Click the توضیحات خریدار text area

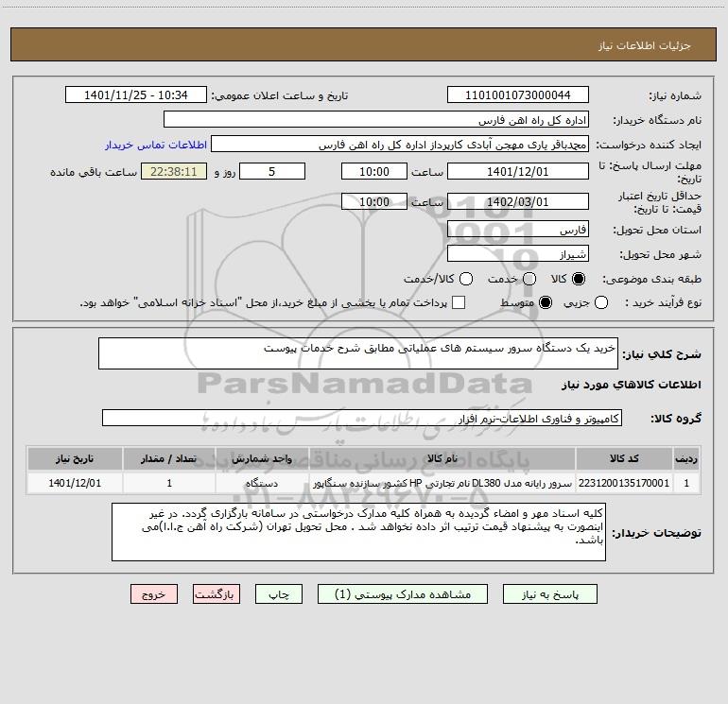358,532
